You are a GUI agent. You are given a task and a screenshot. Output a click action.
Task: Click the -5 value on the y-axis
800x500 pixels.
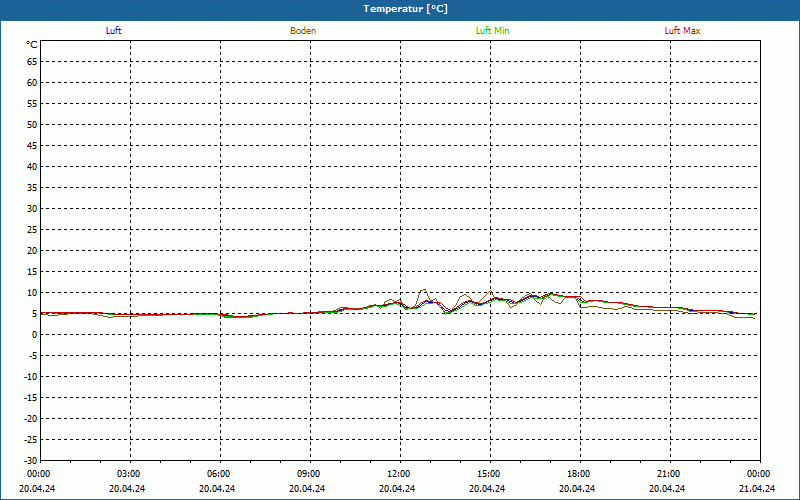pos(32,356)
